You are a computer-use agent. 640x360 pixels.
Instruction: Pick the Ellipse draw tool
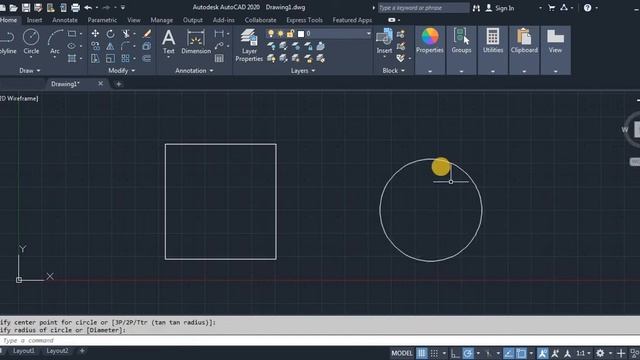(x=72, y=46)
